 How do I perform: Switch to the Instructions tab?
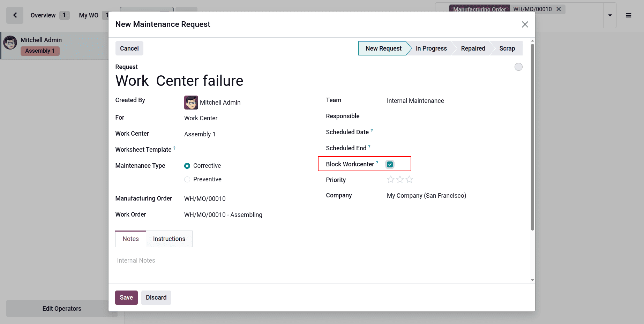(x=169, y=239)
